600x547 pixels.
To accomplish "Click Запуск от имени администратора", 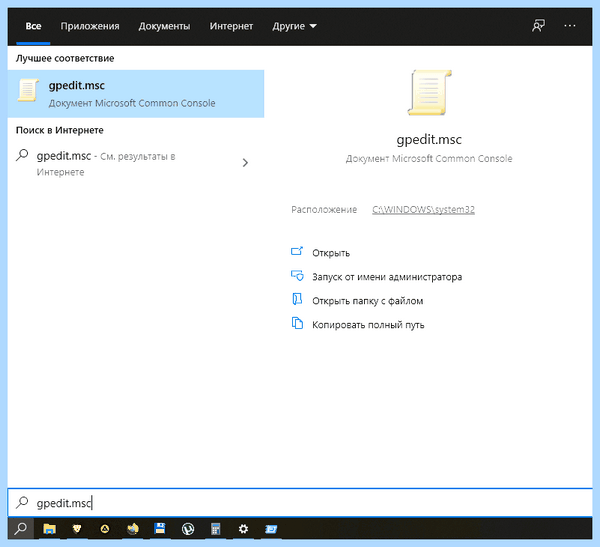I will 387,277.
